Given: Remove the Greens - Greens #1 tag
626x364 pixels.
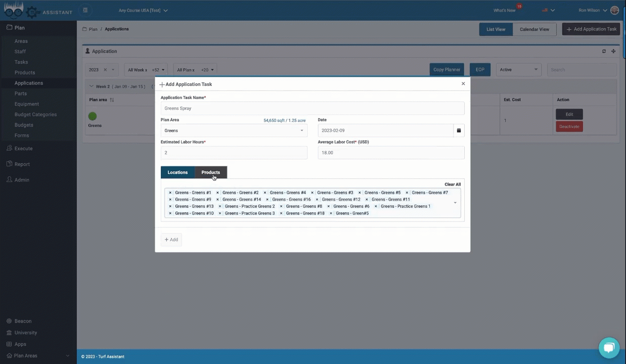Looking at the screenshot, I should pos(170,193).
